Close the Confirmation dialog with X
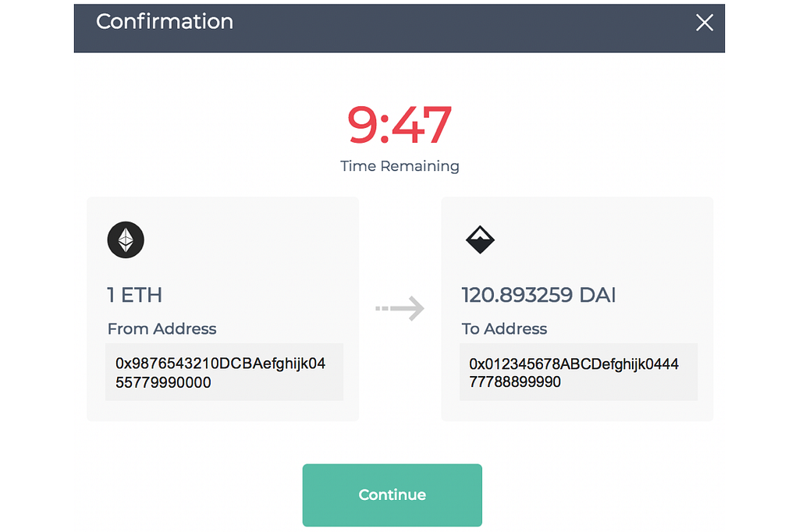 pyautogui.click(x=705, y=23)
